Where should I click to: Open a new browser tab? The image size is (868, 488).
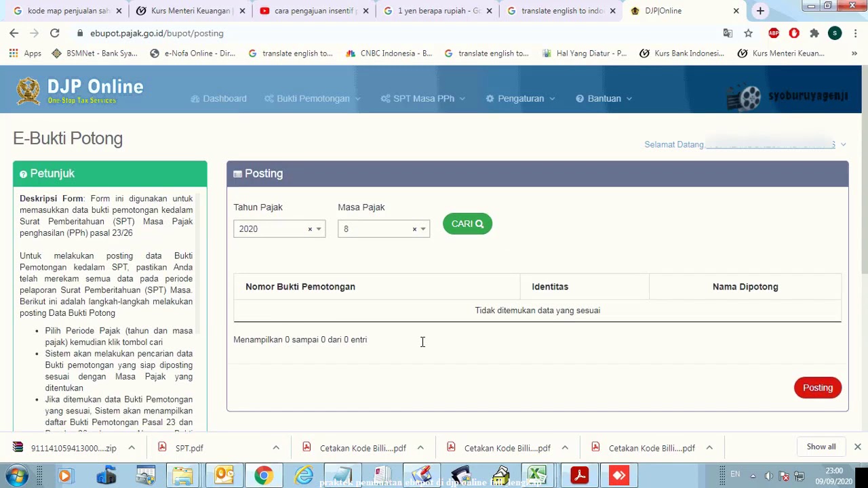(760, 11)
